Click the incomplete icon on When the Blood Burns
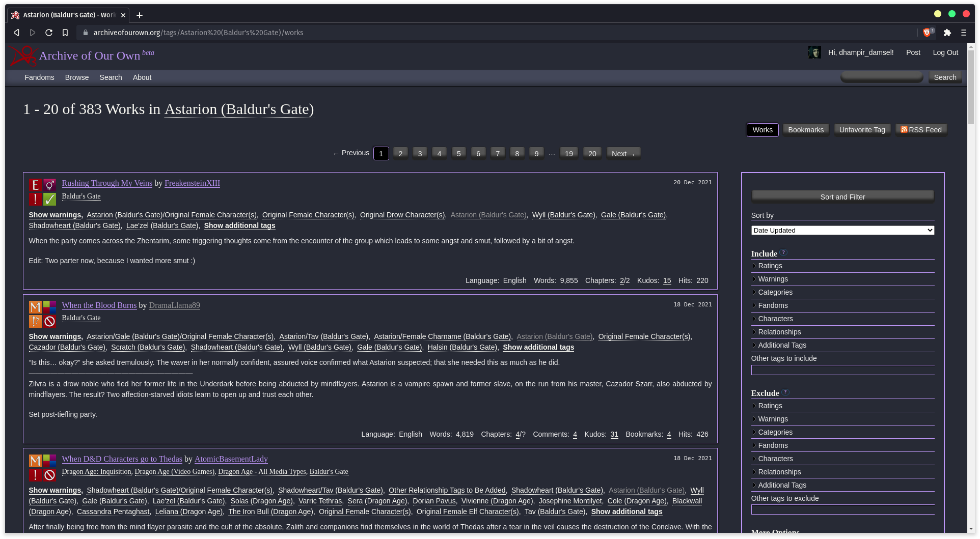 (49, 321)
